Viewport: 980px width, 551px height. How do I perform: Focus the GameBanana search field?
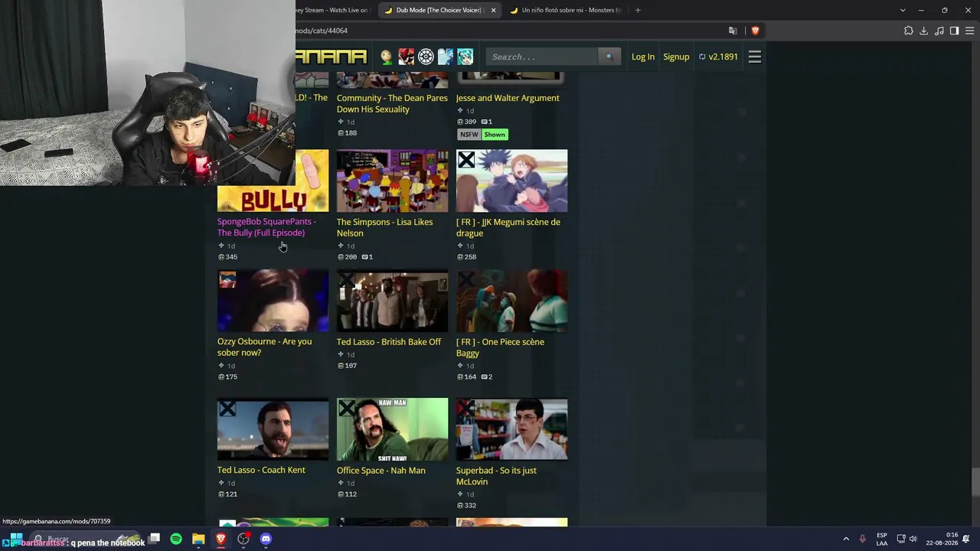click(x=542, y=57)
